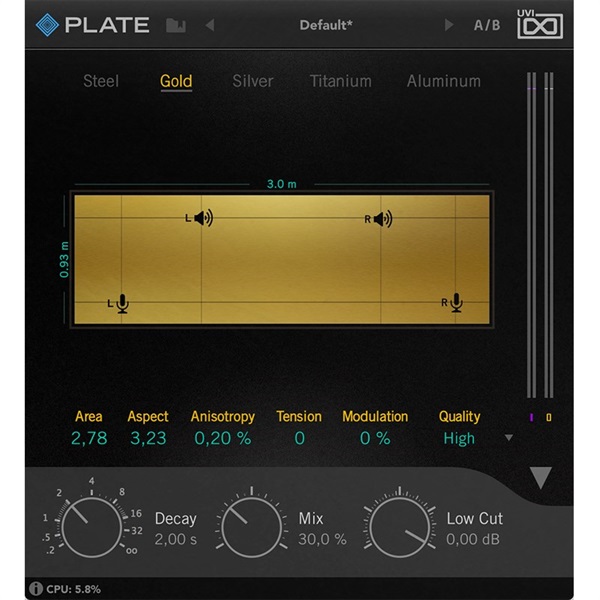The image size is (600, 600).
Task: Click the UVI logo
Action: [540, 24]
